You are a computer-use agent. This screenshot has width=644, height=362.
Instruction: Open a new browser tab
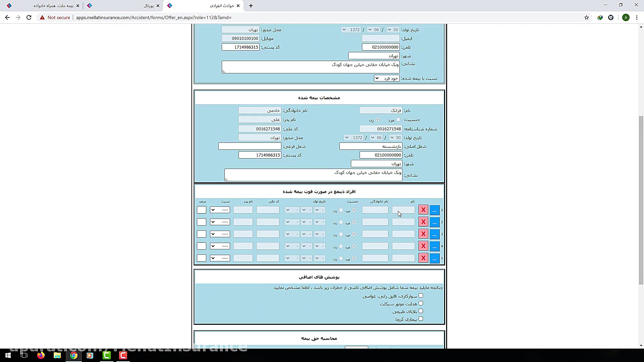[251, 6]
